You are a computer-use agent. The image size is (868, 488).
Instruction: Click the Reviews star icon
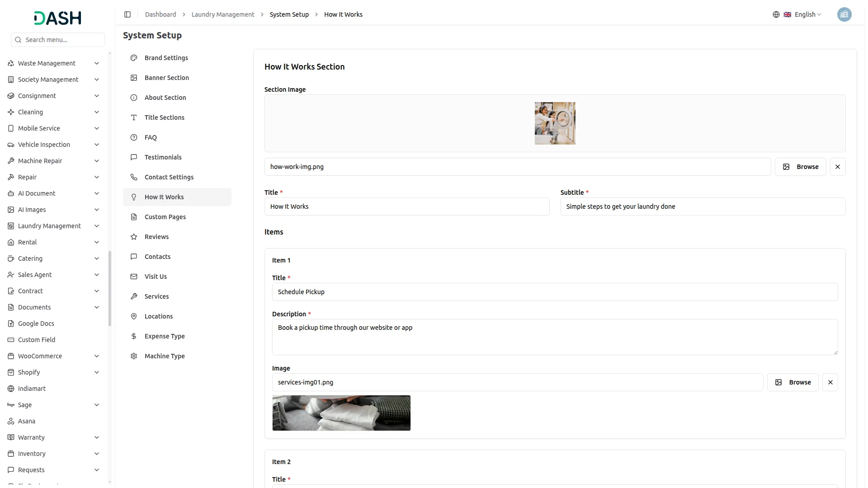pyautogui.click(x=134, y=237)
